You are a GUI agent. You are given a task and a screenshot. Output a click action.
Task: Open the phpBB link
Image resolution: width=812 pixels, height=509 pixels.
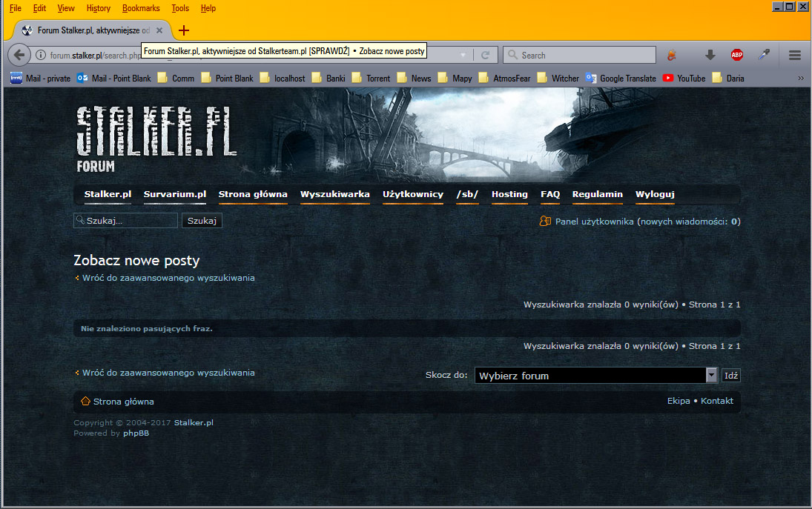tap(136, 433)
